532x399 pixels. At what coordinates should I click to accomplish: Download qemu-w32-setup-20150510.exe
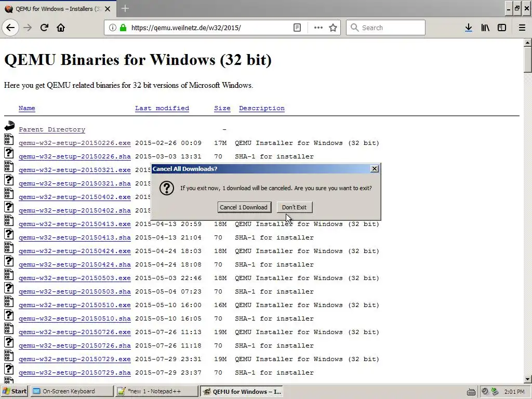pos(75,305)
